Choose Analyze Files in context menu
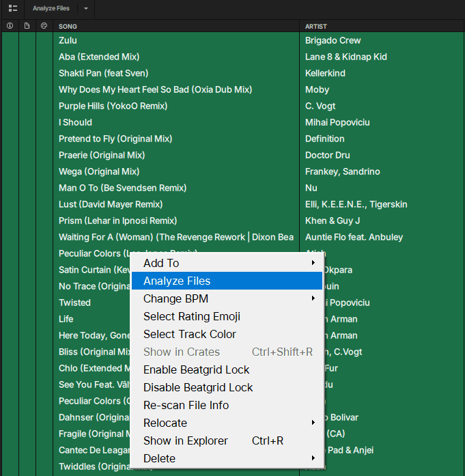 (x=227, y=281)
